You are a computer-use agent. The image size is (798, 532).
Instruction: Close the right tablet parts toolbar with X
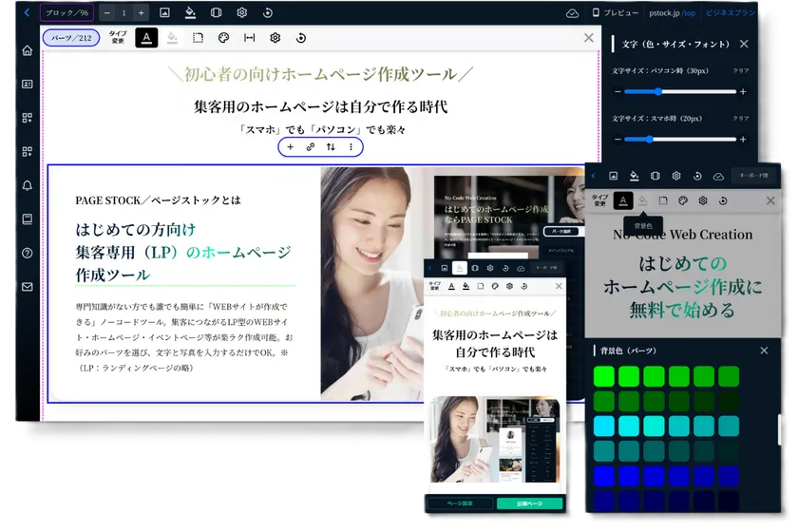(x=770, y=200)
